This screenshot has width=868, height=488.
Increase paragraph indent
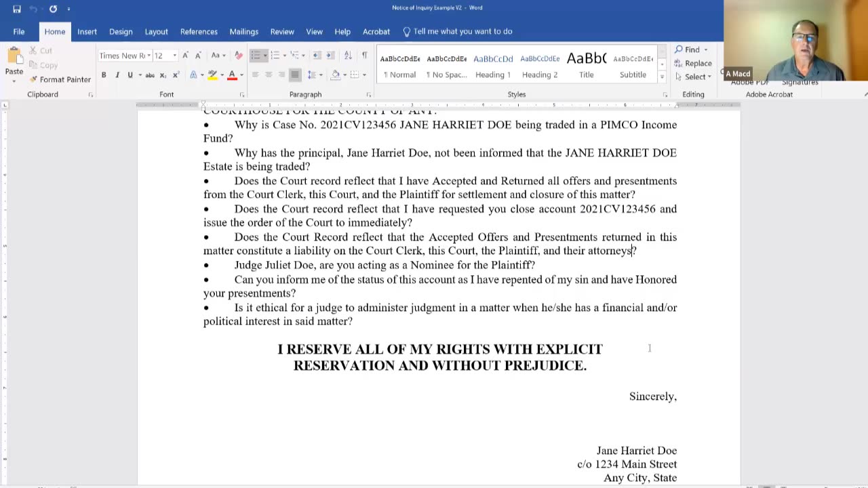(x=331, y=56)
